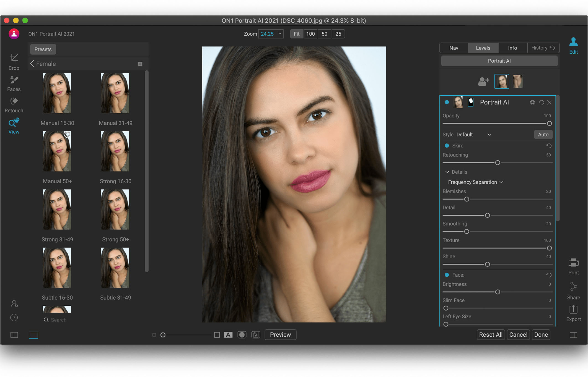
Task: Go back from Female presets category
Action: point(32,64)
